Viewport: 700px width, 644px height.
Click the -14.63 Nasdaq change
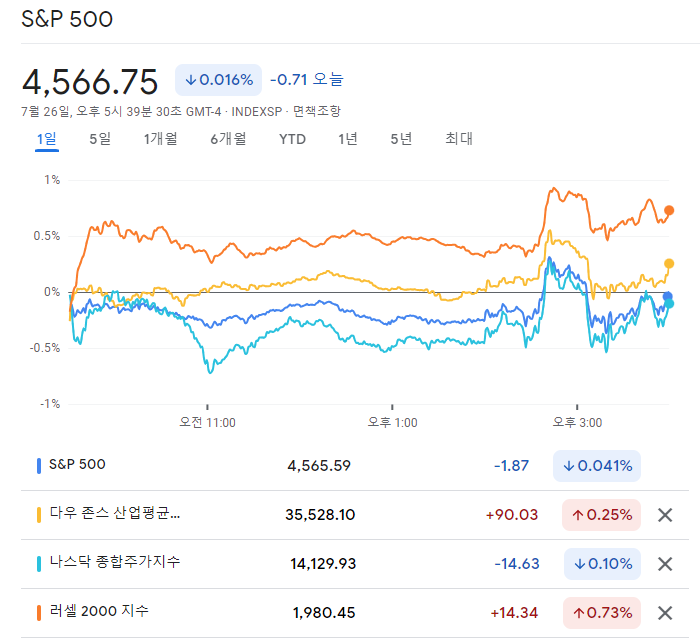517,564
